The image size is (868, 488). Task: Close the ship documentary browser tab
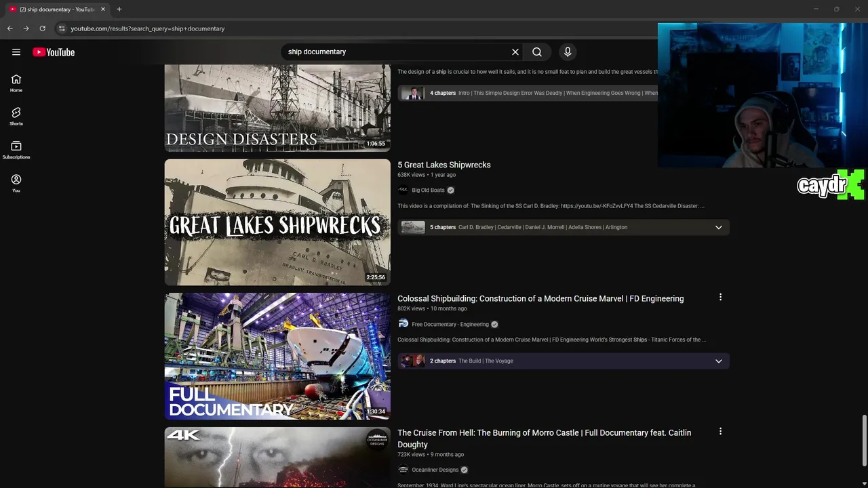point(102,9)
